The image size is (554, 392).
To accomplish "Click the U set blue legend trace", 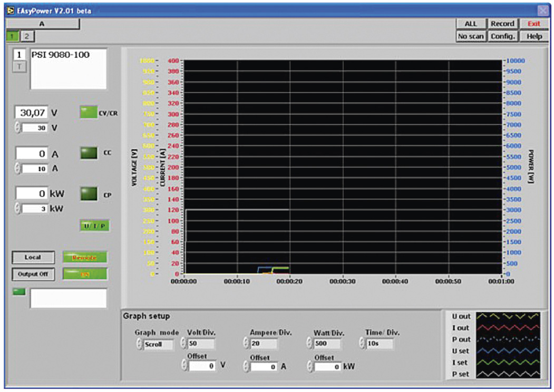I will [x=508, y=351].
